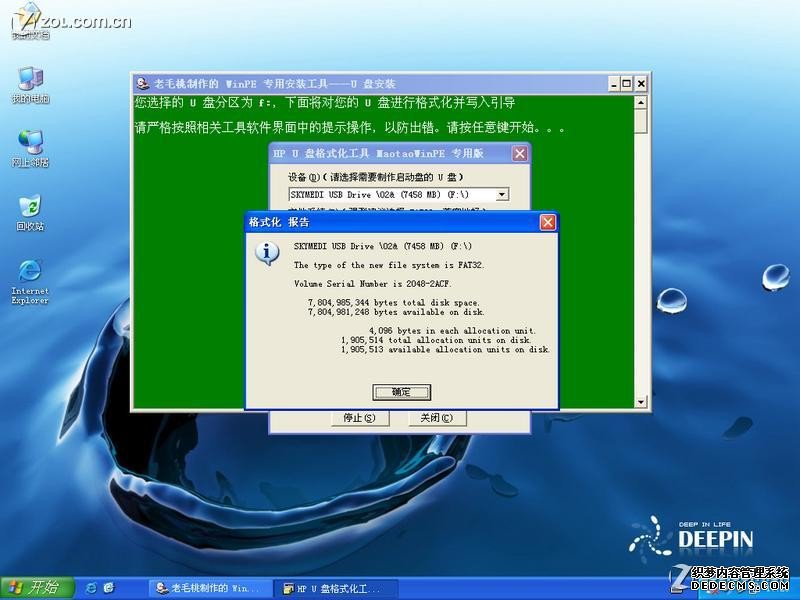Expand the SKYMEDI USB Drive device dropdown

[x=502, y=194]
